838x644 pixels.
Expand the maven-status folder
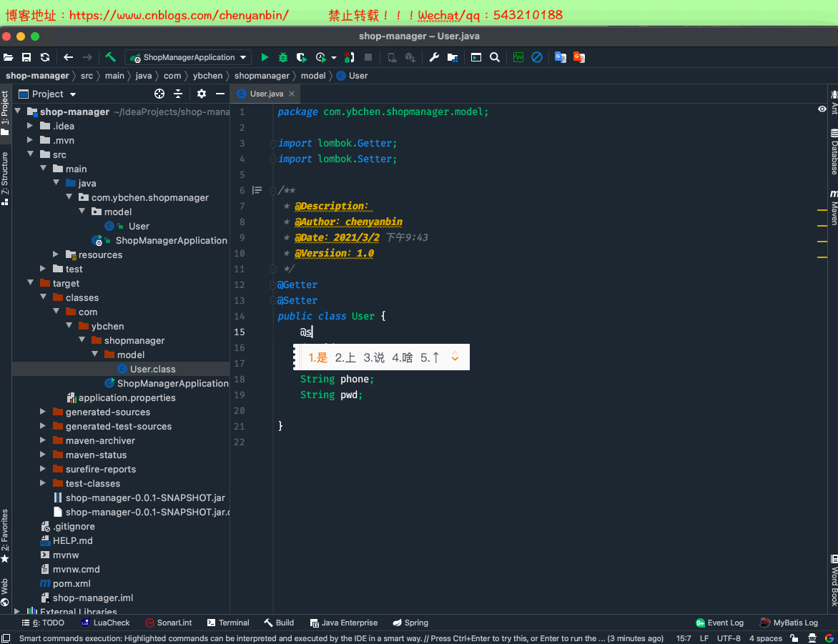[43, 455]
